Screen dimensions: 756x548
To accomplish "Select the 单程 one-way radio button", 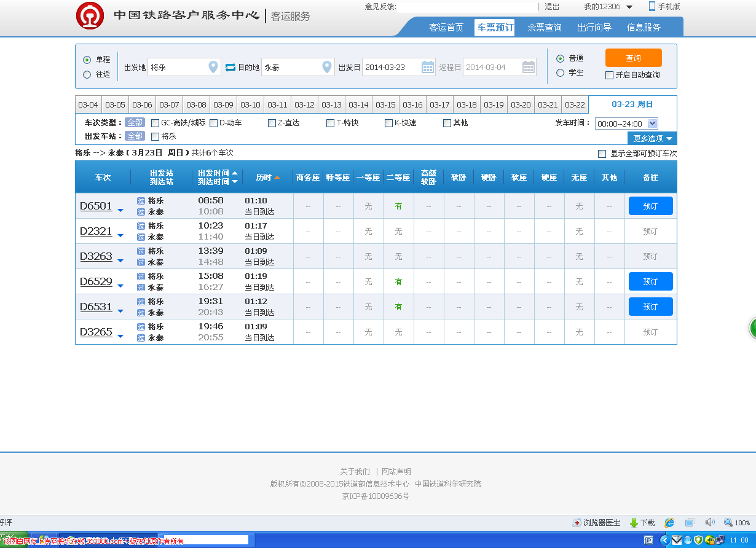I will 87,60.
